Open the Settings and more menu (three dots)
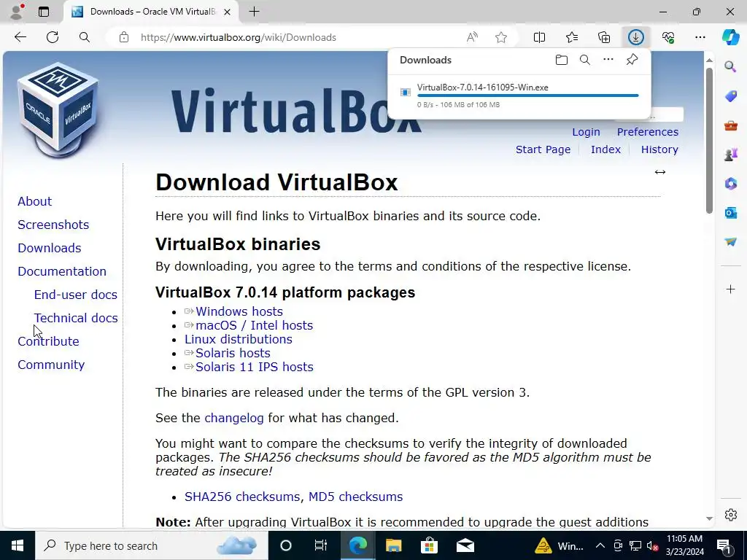The width and height of the screenshot is (747, 560). [700, 37]
